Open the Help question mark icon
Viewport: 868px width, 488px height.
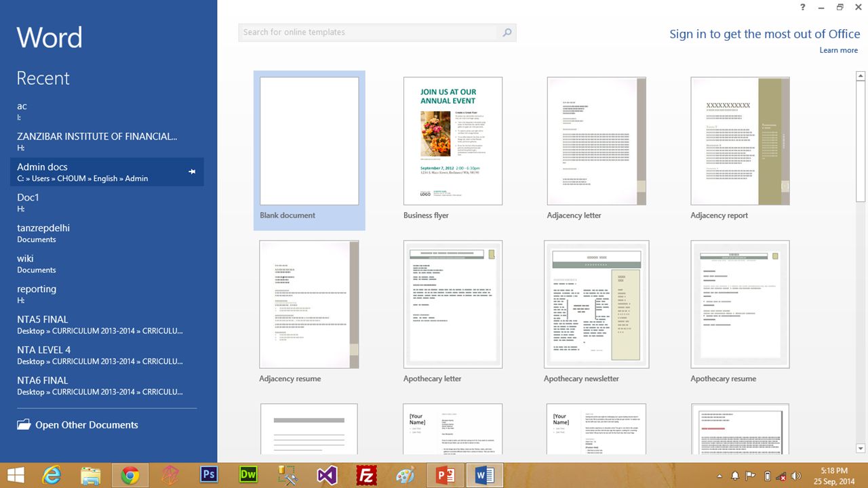pos(803,7)
